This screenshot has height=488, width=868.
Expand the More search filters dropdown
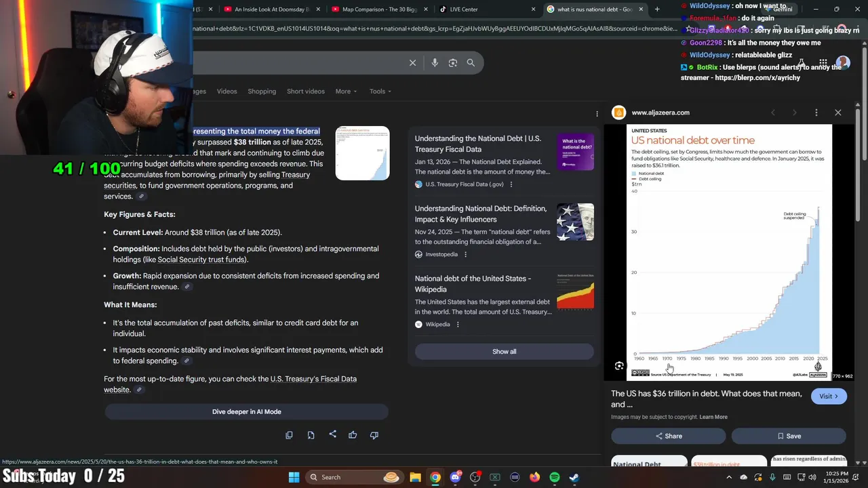[346, 91]
